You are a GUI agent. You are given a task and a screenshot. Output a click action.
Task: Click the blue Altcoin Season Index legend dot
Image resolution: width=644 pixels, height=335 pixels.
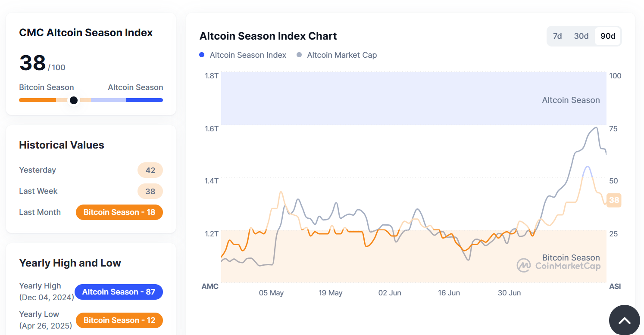pos(202,55)
